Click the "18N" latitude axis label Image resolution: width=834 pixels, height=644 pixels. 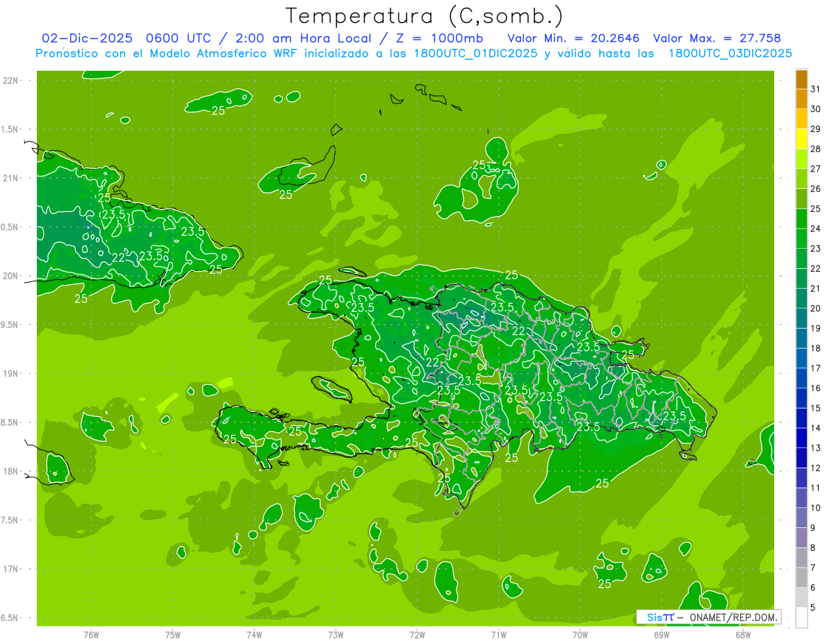pyautogui.click(x=11, y=471)
